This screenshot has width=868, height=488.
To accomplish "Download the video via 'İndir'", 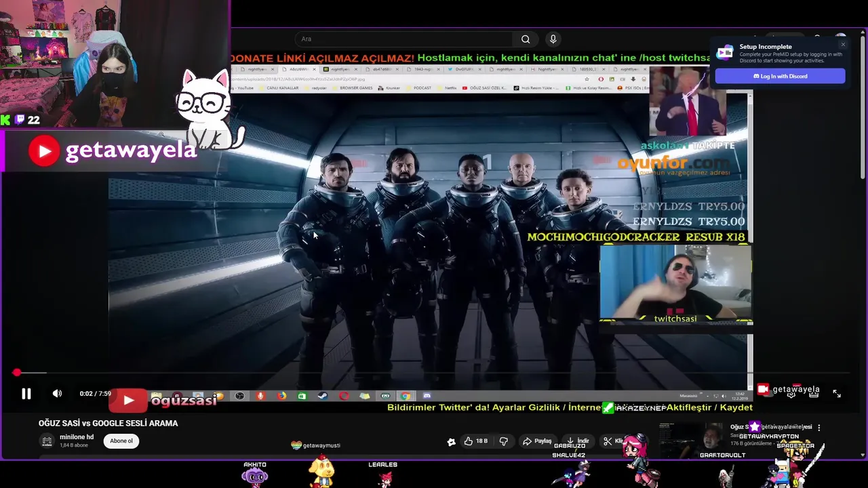I will [x=578, y=441].
